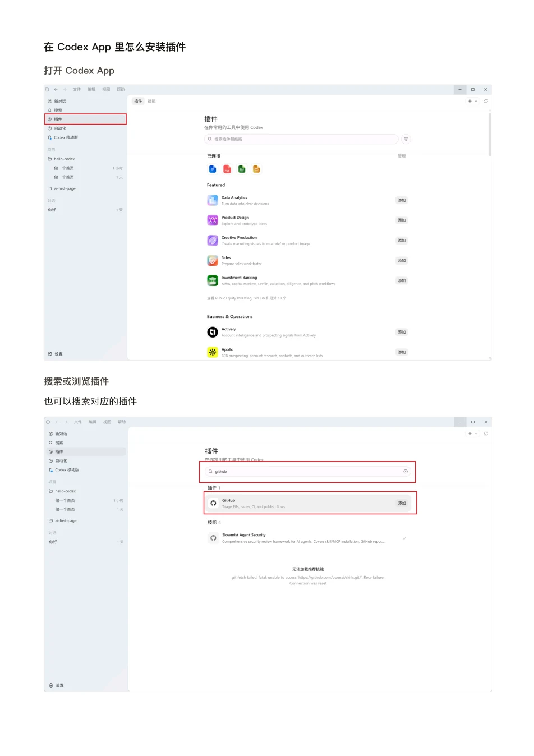This screenshot has height=756, width=534.
Task: Click search field containing github
Action: point(308,472)
